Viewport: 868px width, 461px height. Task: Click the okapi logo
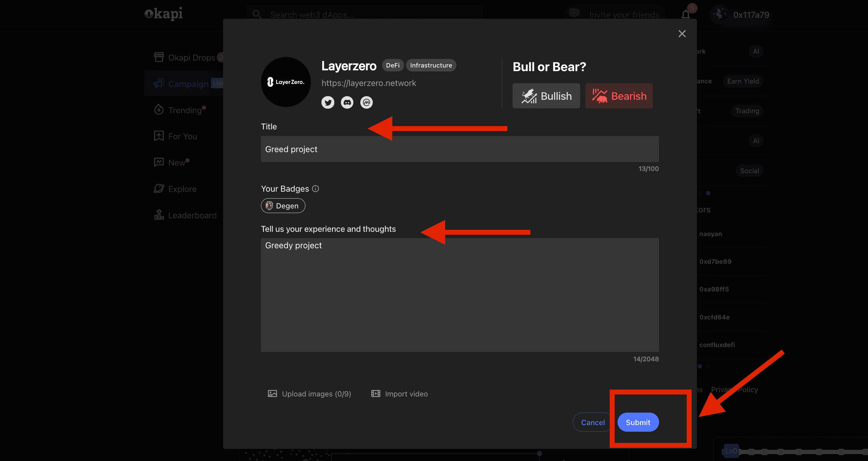[x=164, y=14]
